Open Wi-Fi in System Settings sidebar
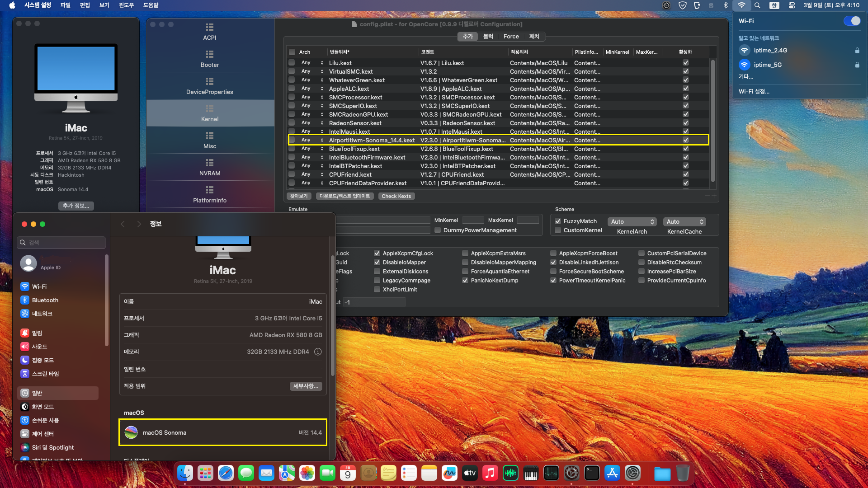Viewport: 868px width, 488px height. [58, 286]
